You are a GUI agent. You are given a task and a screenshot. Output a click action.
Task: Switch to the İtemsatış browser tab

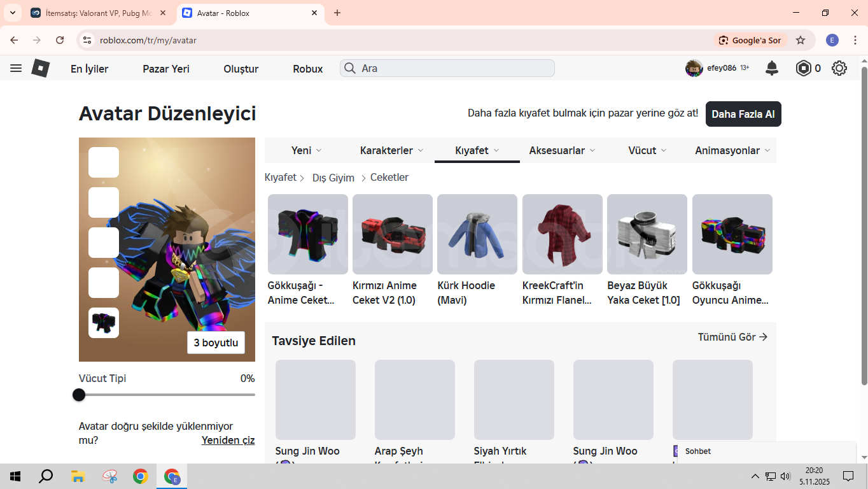click(x=100, y=13)
